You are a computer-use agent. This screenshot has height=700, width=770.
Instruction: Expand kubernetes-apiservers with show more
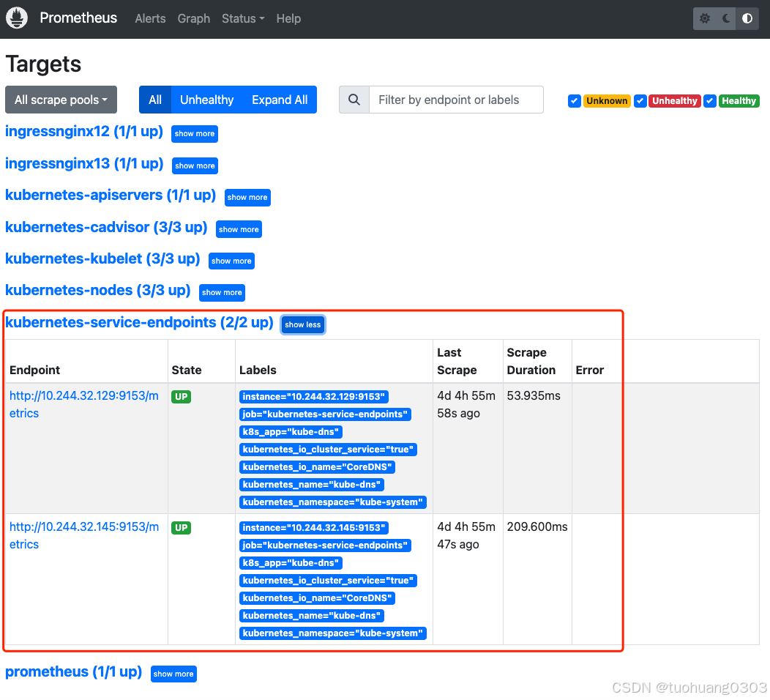tap(247, 197)
